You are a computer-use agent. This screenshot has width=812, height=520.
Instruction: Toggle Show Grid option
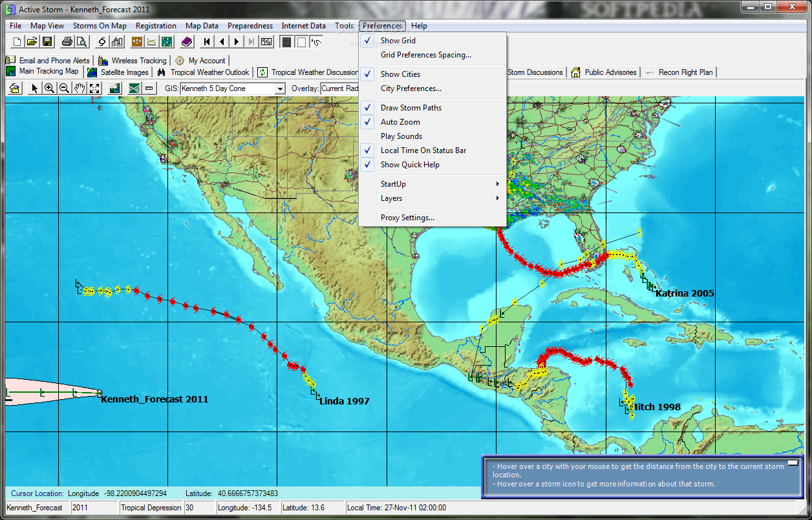433,40
